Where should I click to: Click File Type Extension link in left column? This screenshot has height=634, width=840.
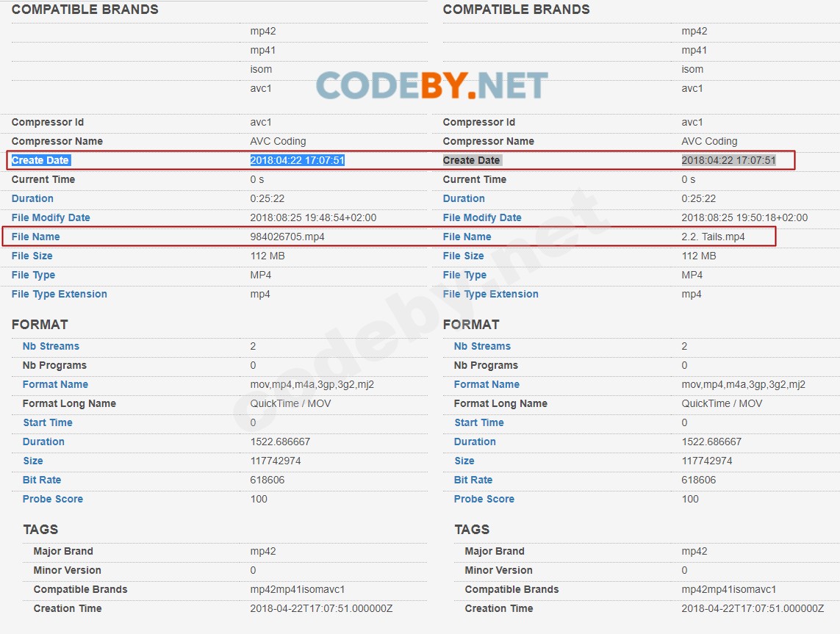tap(60, 294)
